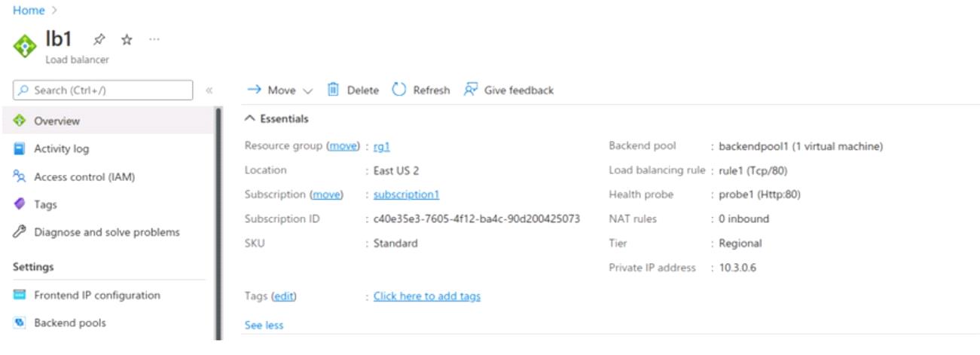Click the Refresh circular arrow icon
This screenshot has height=355, width=980.
(x=398, y=90)
